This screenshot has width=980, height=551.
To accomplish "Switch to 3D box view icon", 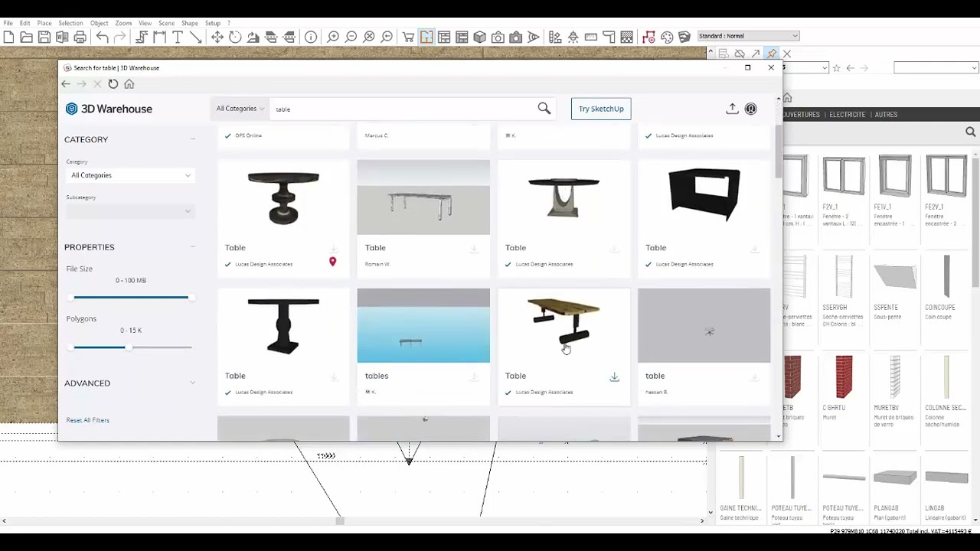I will click(479, 37).
